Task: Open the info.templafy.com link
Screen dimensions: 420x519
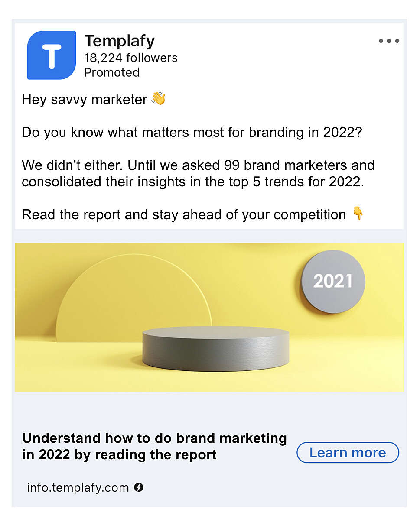Action: point(78,487)
